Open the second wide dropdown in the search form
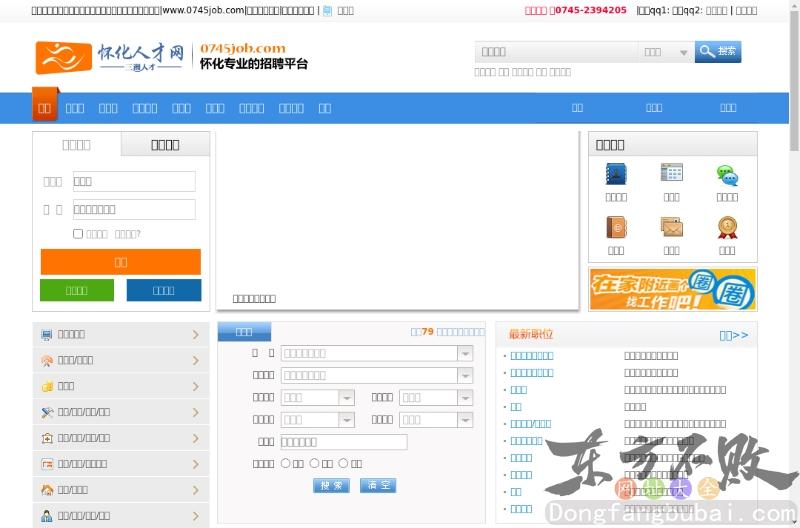The height and width of the screenshot is (528, 800). tap(377, 375)
